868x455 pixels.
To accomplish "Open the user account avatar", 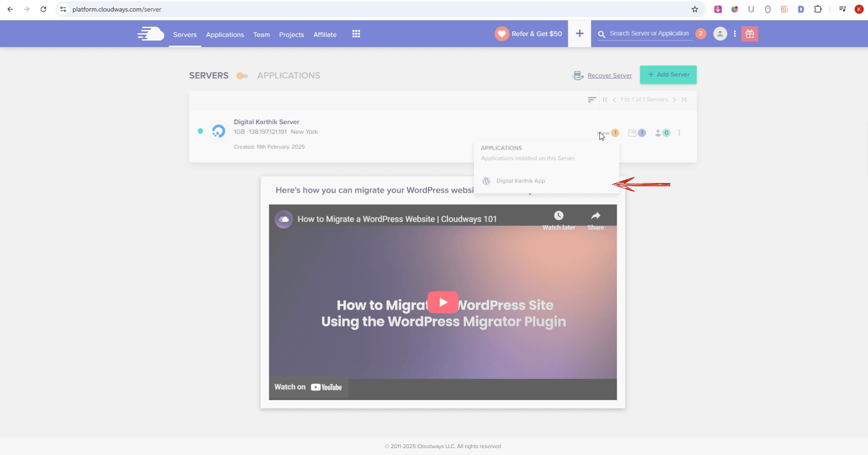I will coord(720,34).
